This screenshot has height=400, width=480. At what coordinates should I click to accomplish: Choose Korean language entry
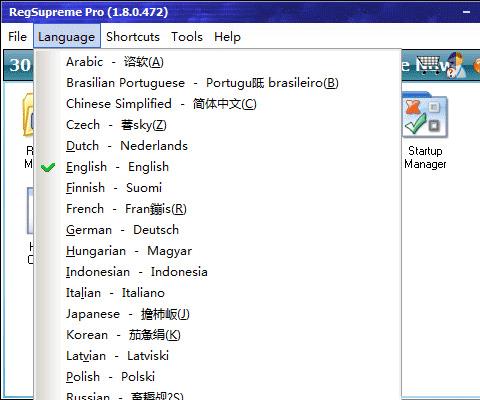tap(218, 335)
